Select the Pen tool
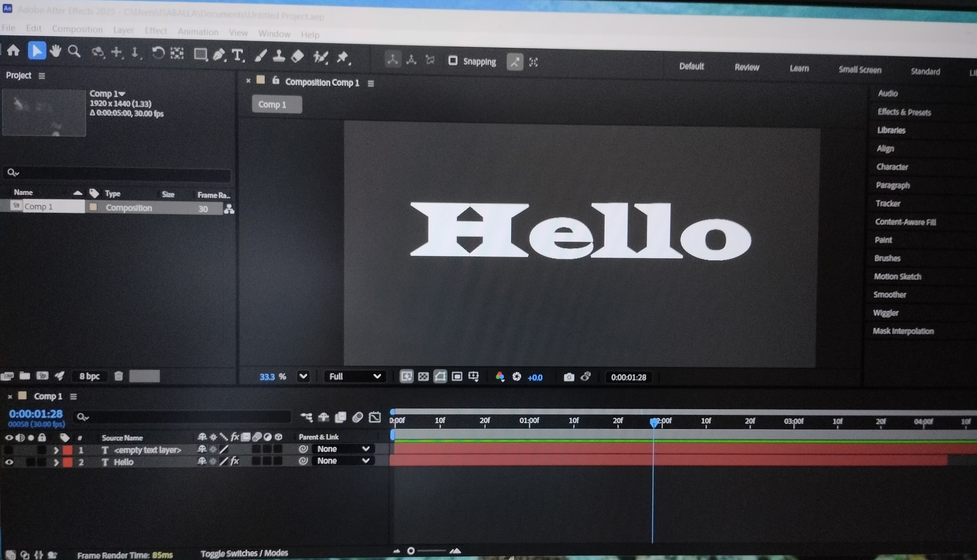This screenshot has width=977, height=560. point(219,55)
